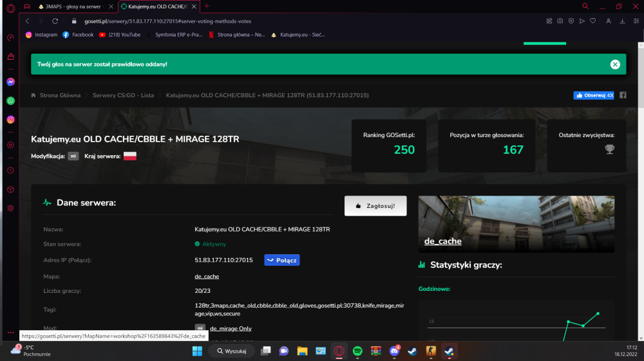Open browser downloads icon

pos(622,21)
